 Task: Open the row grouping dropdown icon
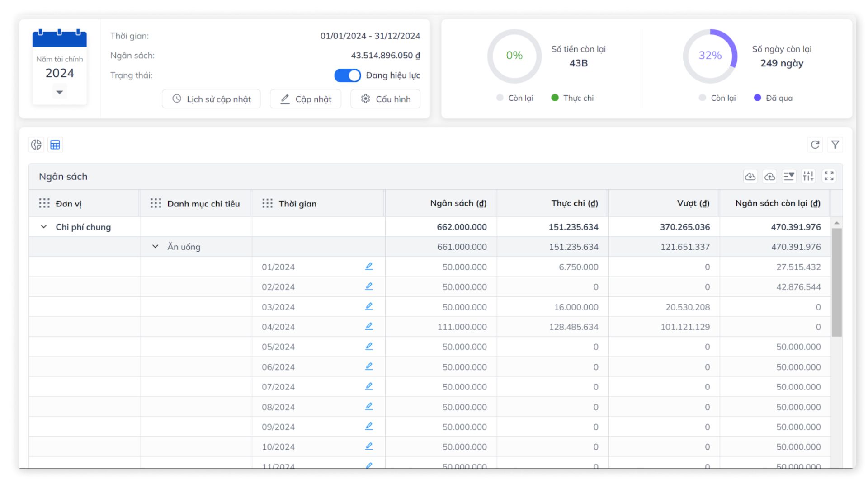789,176
